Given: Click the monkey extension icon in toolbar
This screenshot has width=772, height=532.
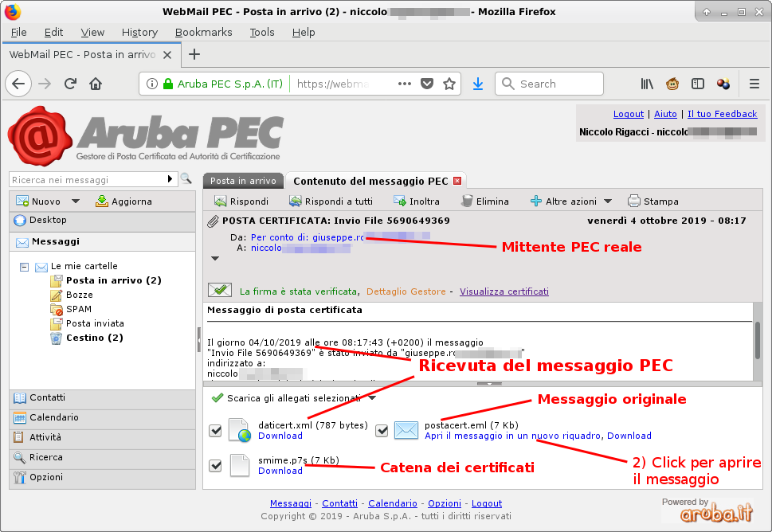Looking at the screenshot, I should pyautogui.click(x=672, y=84).
